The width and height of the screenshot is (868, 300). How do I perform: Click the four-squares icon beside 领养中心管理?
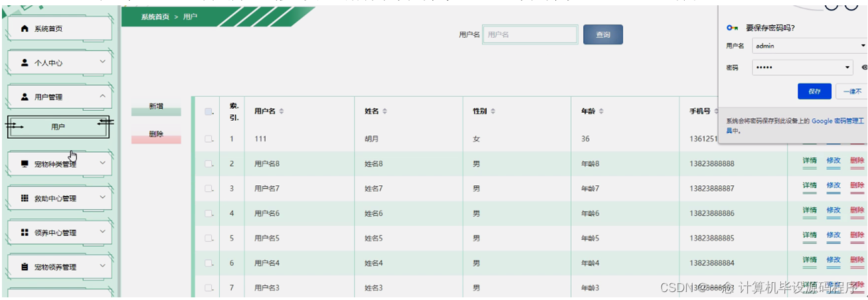25,232
